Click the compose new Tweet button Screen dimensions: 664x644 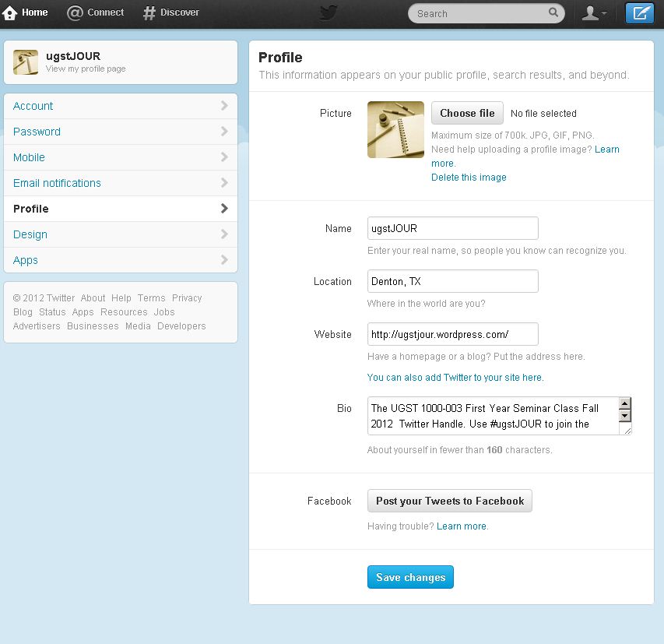coord(639,13)
